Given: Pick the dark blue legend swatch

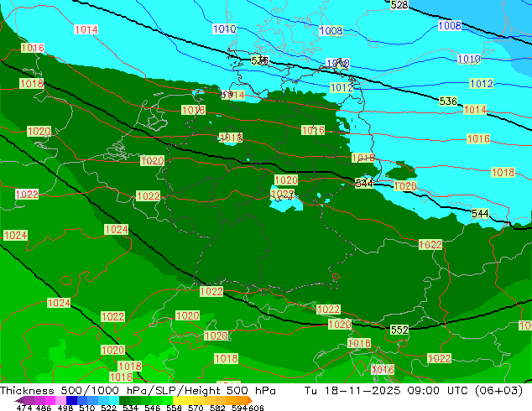Looking at the screenshot, I should point(71,400).
